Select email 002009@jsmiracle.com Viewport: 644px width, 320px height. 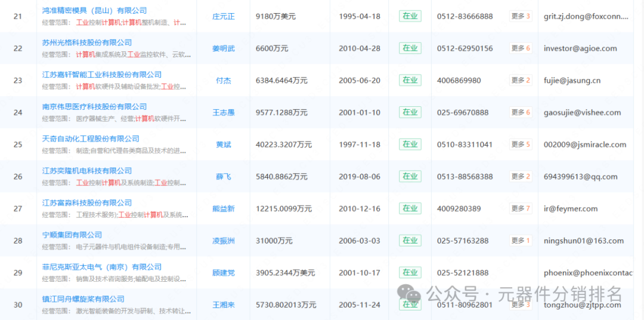[585, 145]
